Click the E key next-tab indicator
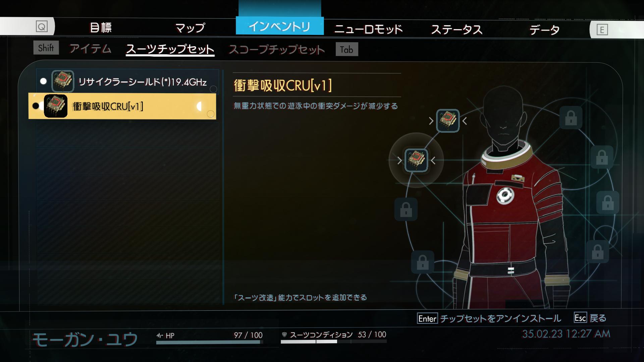The image size is (644, 362). tap(602, 30)
